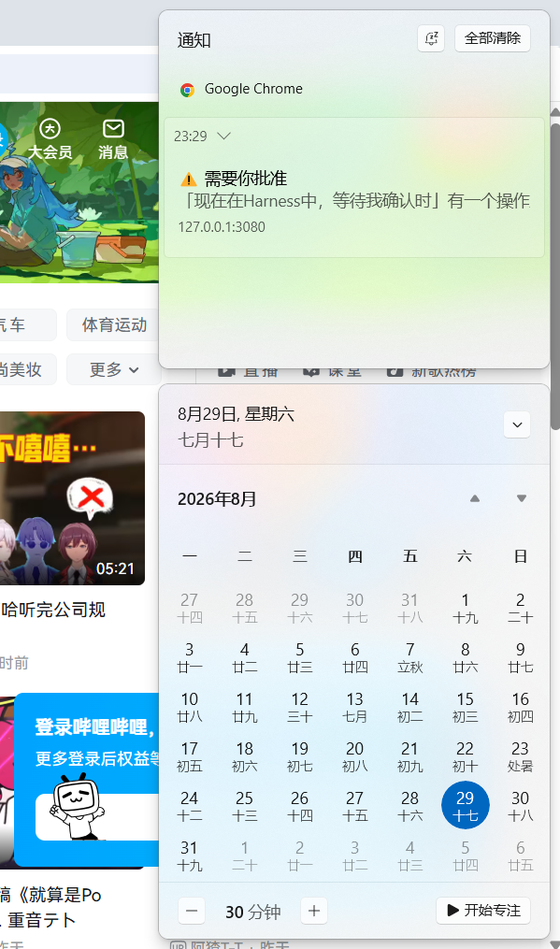Viewport: 560px width, 949px height.
Task: Go to previous month with up arrow
Action: (475, 498)
